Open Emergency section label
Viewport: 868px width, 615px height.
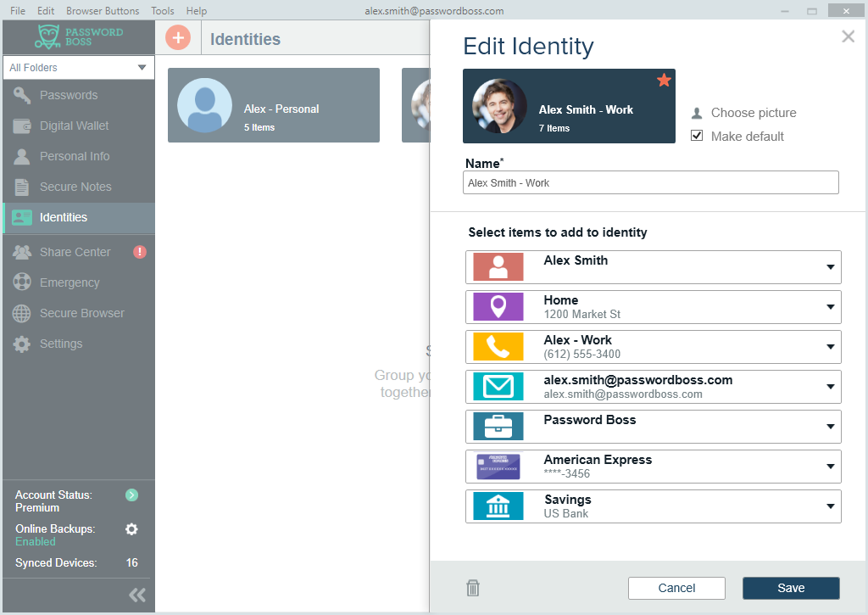(70, 282)
